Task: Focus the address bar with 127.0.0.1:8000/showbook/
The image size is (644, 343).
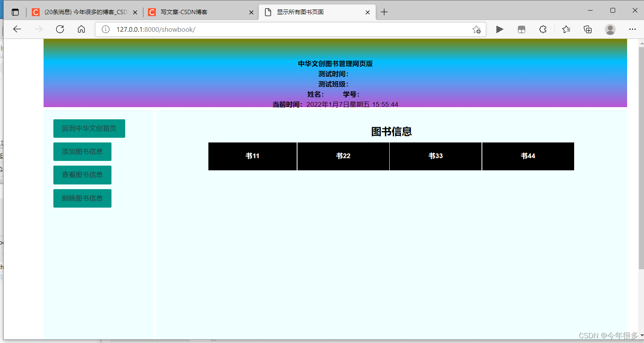Action: (x=290, y=29)
